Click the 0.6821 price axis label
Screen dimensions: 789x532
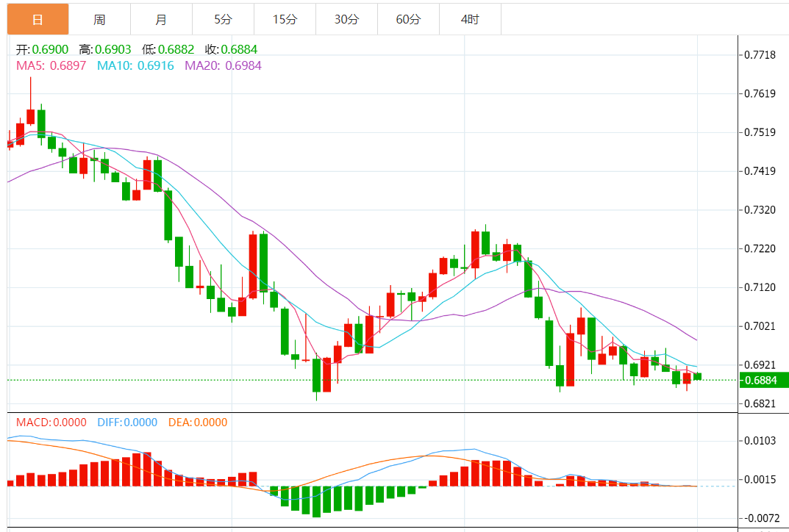point(760,403)
